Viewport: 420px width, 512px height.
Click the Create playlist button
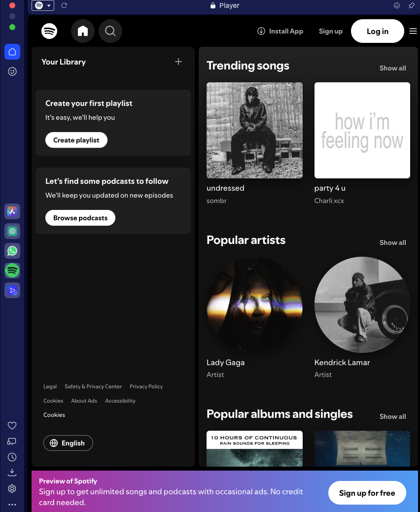76,140
